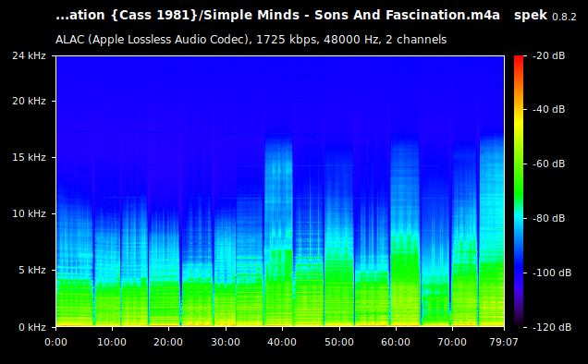
Task: Click the 24 kHz frequency label
Action: [29, 55]
